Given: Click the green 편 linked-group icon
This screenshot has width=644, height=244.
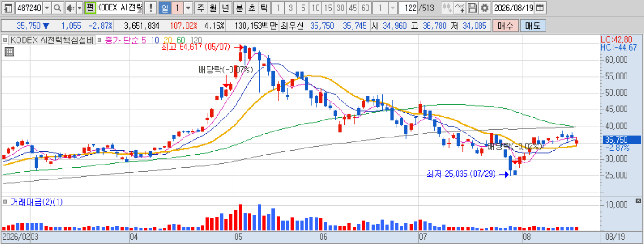Looking at the screenshot, I should click(x=90, y=8).
